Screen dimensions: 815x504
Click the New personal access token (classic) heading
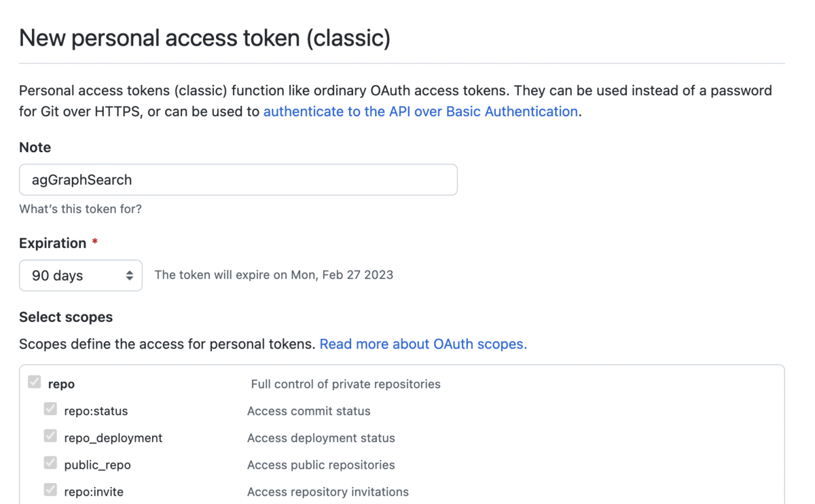(x=204, y=38)
